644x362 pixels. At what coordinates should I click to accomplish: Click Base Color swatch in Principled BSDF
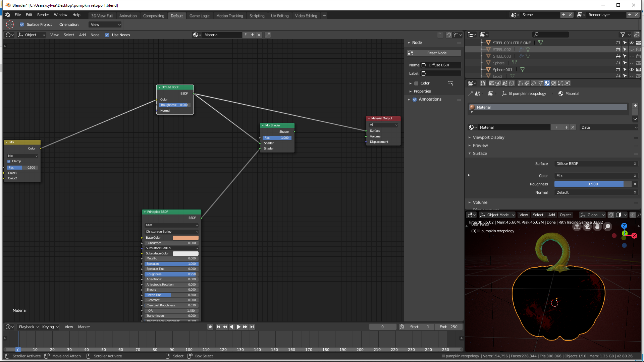click(x=185, y=238)
